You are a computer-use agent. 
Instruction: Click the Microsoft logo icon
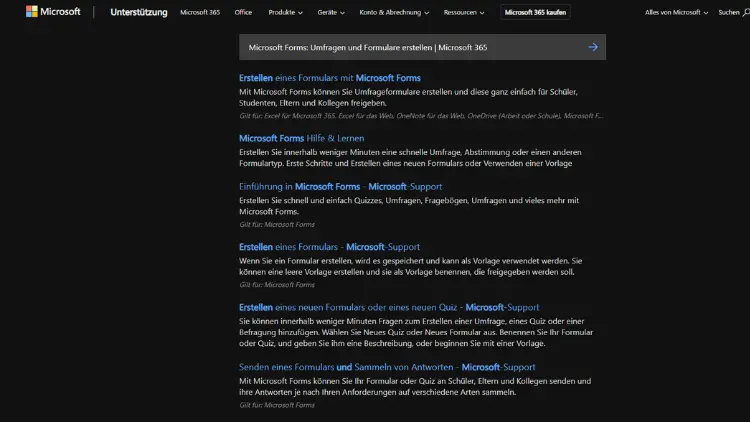(32, 11)
